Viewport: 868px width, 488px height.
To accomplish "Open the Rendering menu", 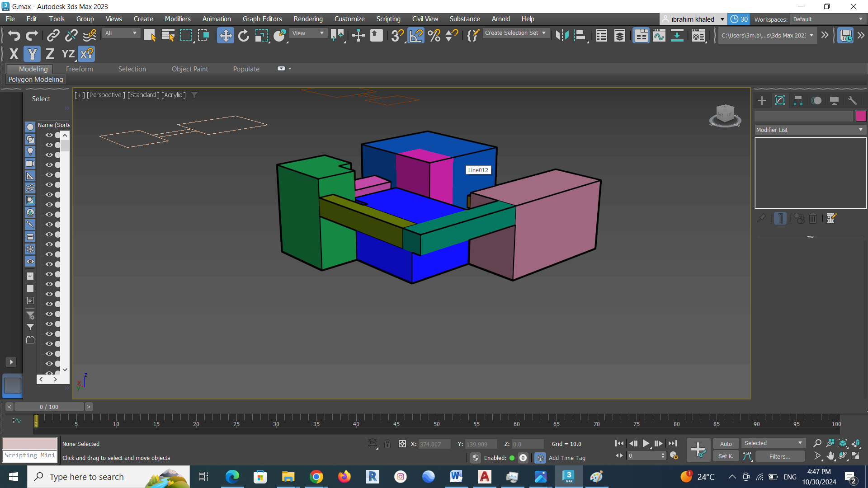I will 308,19.
